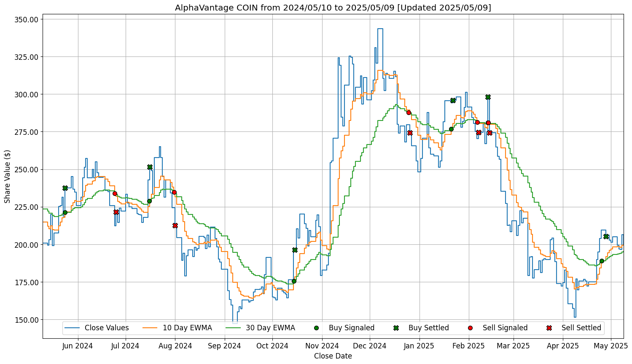This screenshot has height=364, width=632.
Task: Click the 200.00 y-axis tick label
Action: point(27,245)
